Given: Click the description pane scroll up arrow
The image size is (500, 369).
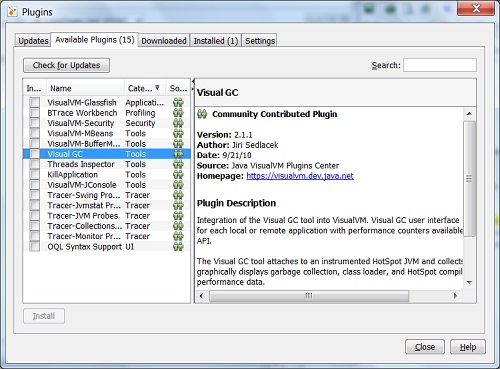Looking at the screenshot, I should point(469,114).
